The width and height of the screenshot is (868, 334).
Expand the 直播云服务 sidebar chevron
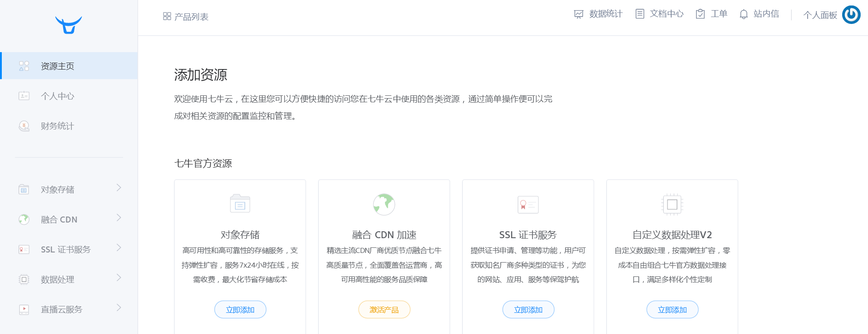click(x=119, y=307)
